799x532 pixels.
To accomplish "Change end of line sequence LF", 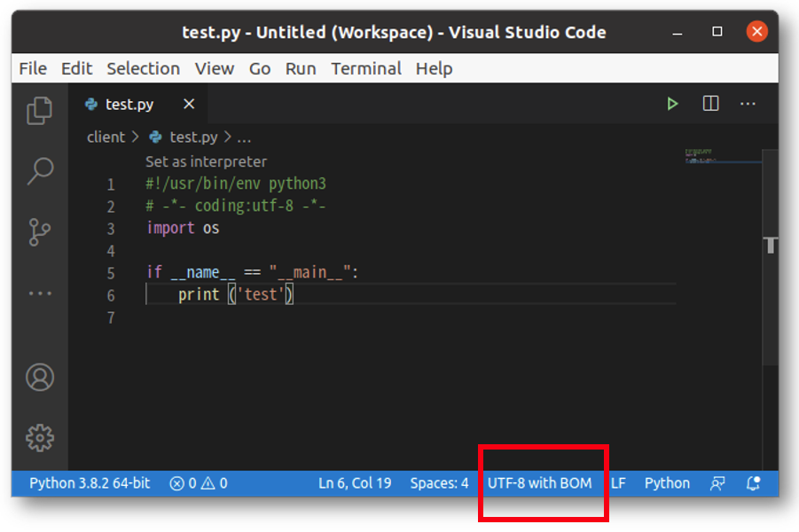I will pos(618,483).
